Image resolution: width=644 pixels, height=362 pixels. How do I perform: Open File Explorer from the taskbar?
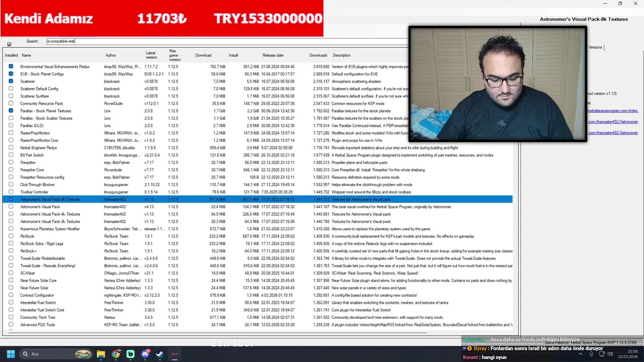pos(101,354)
